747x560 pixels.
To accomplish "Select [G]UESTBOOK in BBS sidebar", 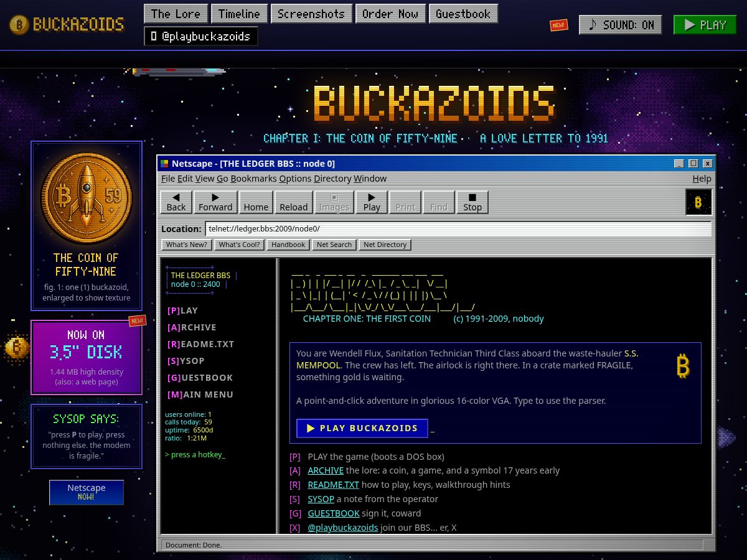I will 200,378.
